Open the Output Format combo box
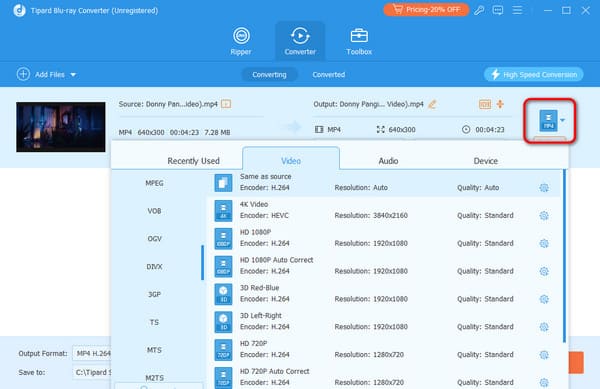This screenshot has height=389, width=600. pos(92,353)
